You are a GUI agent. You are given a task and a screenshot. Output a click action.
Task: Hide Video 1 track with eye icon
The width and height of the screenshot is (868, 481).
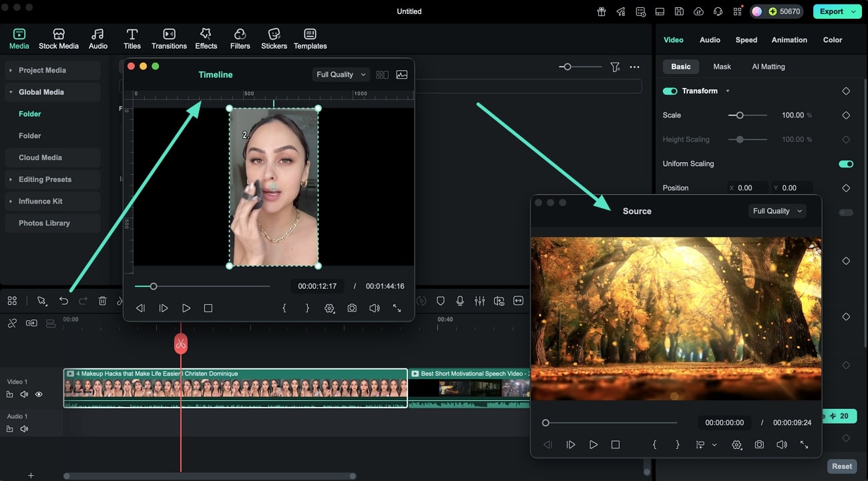pos(39,394)
